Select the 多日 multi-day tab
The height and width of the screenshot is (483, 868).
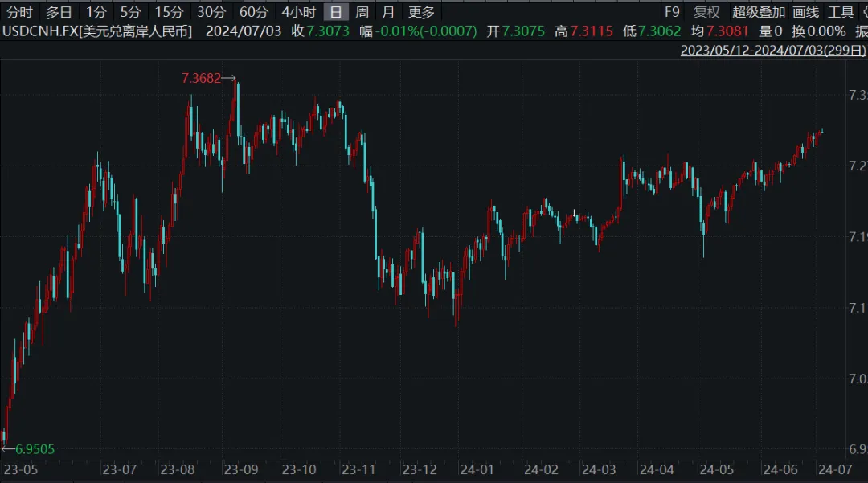59,12
